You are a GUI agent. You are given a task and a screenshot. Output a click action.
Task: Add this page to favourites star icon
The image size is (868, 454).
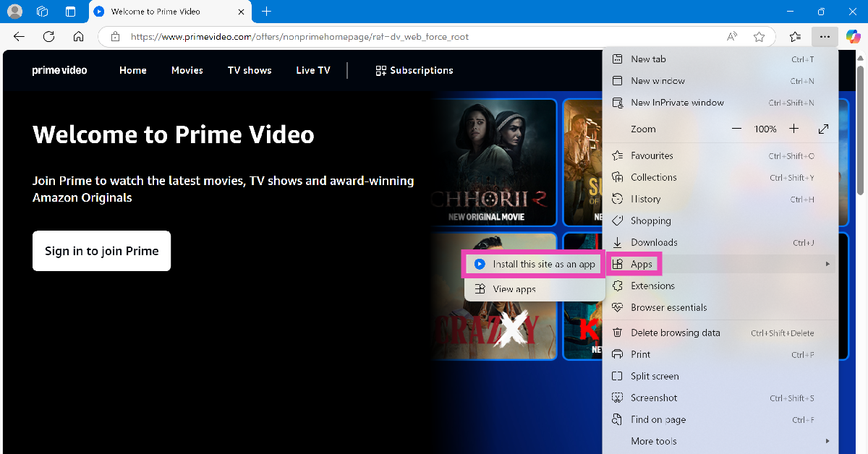click(759, 36)
